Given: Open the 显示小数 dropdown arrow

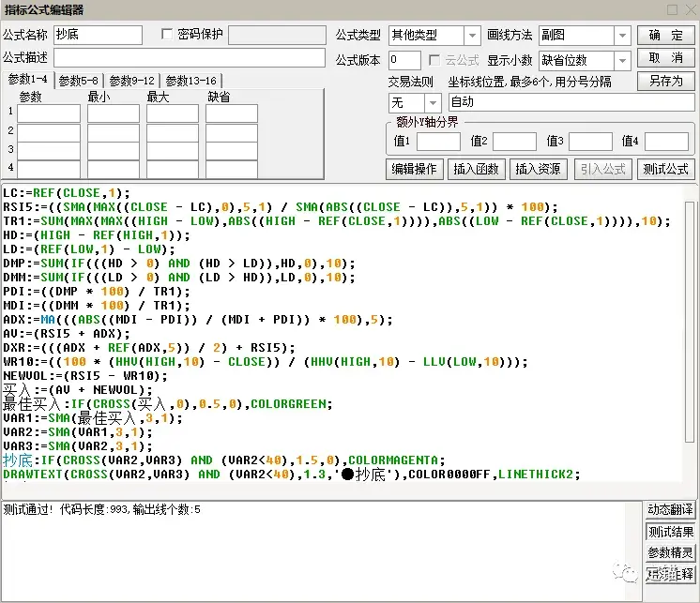Looking at the screenshot, I should [622, 61].
